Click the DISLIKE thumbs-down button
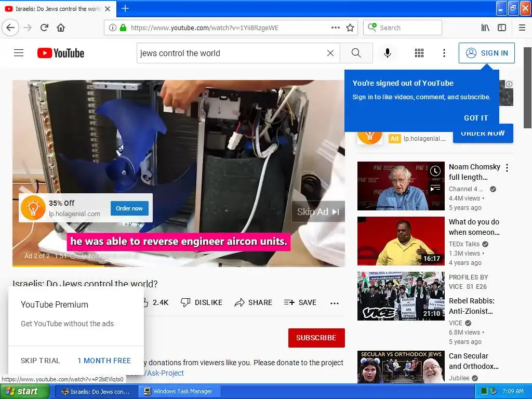The height and width of the screenshot is (399, 532). tap(202, 302)
